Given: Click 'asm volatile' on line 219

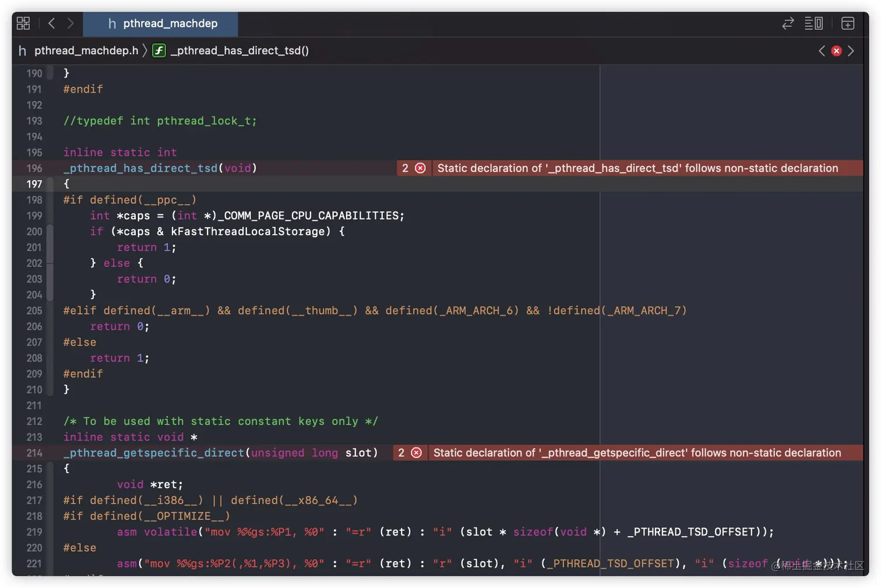Looking at the screenshot, I should point(157,532).
